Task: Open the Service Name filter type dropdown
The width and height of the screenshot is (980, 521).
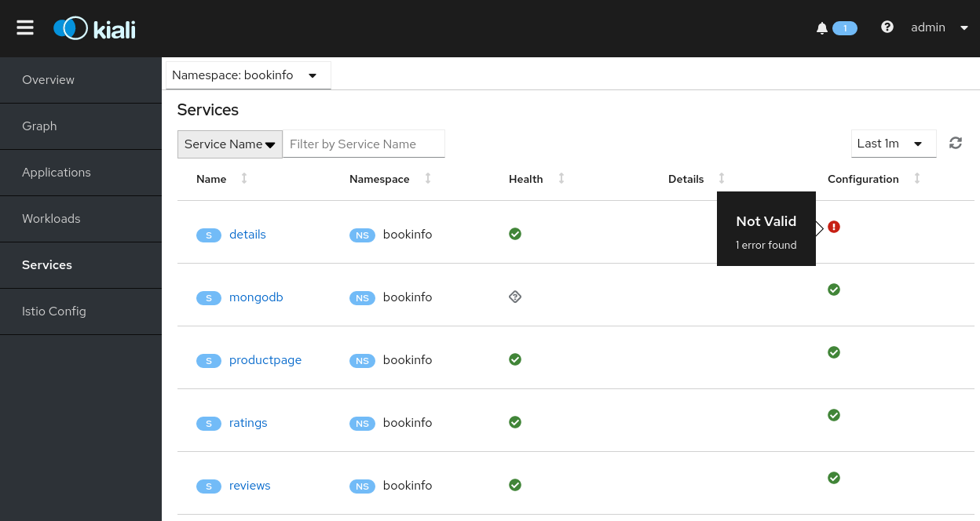Action: [230, 144]
